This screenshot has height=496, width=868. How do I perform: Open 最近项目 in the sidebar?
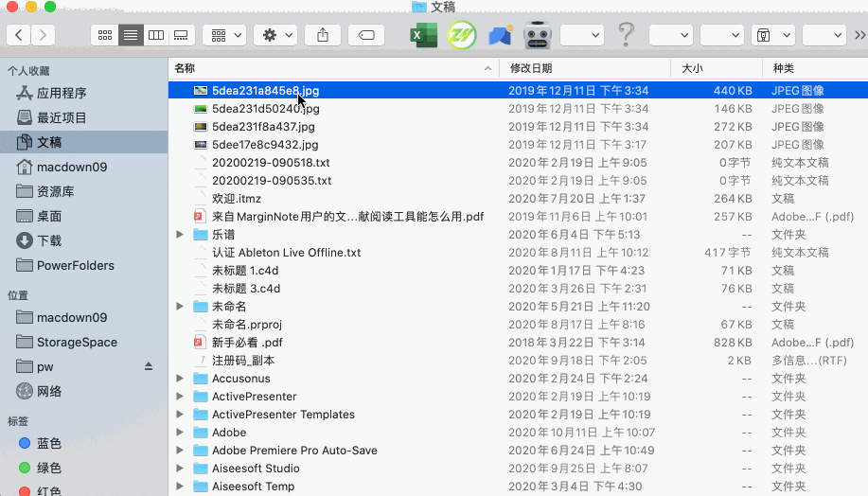(84, 117)
